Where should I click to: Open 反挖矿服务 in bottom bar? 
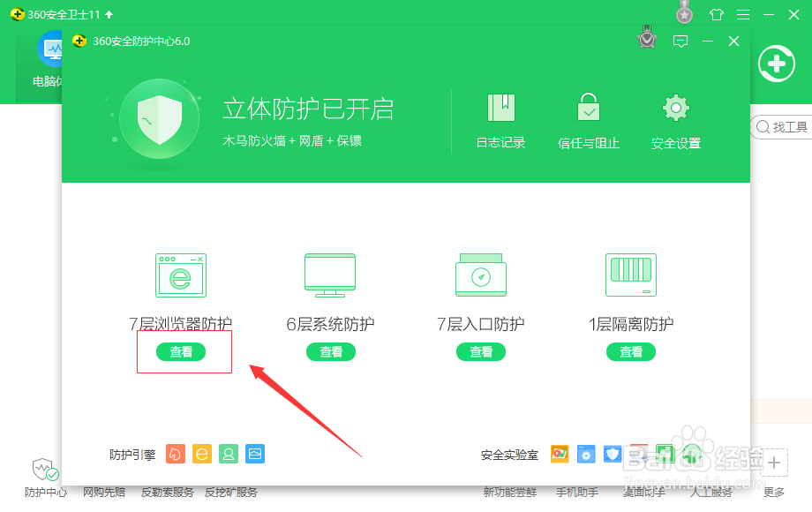click(x=231, y=493)
